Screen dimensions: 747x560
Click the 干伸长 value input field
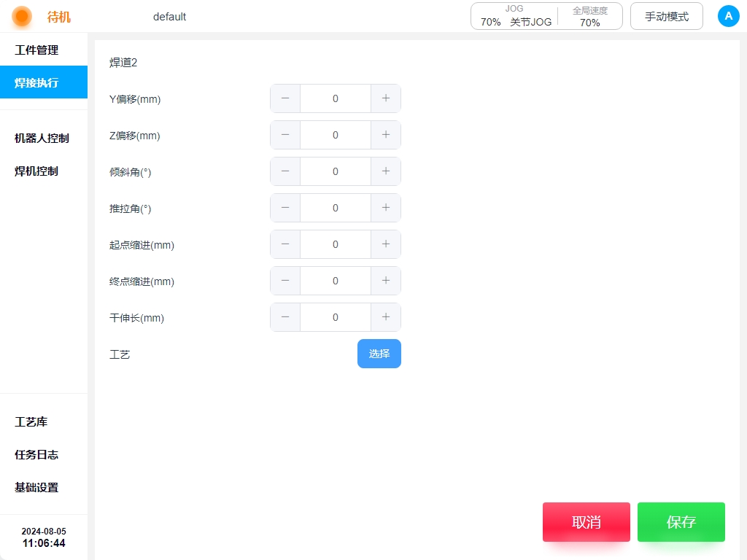point(336,317)
